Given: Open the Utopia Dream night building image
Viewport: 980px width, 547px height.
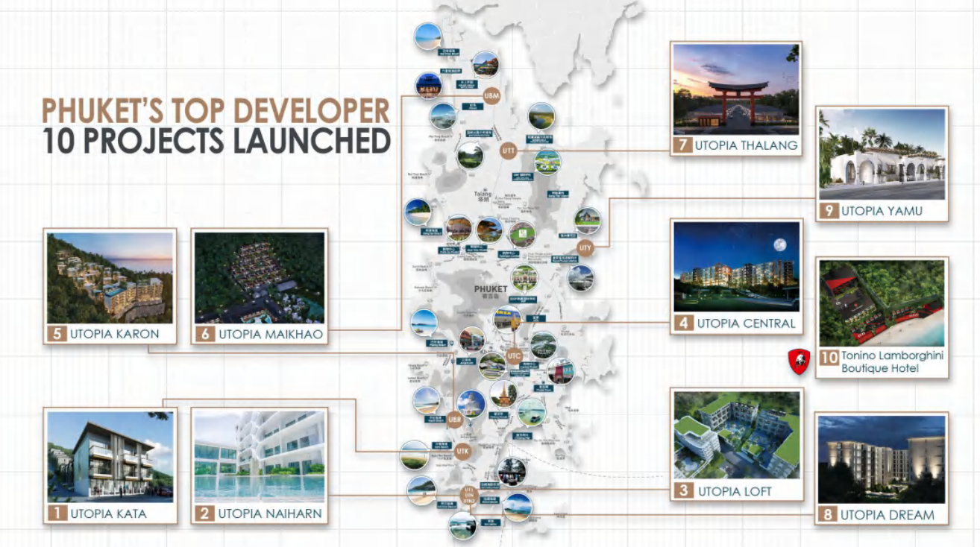Looking at the screenshot, I should click(882, 459).
